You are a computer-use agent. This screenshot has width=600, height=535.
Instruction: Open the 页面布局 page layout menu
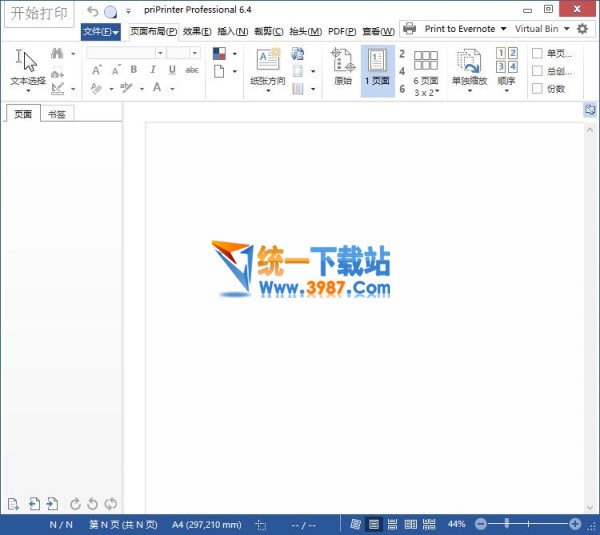tap(154, 31)
